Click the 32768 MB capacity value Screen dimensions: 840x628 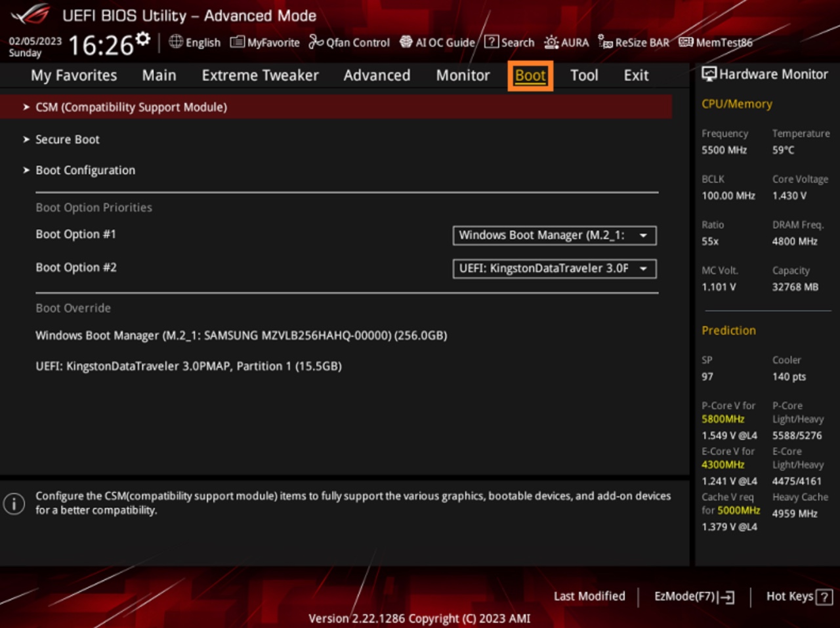point(795,287)
